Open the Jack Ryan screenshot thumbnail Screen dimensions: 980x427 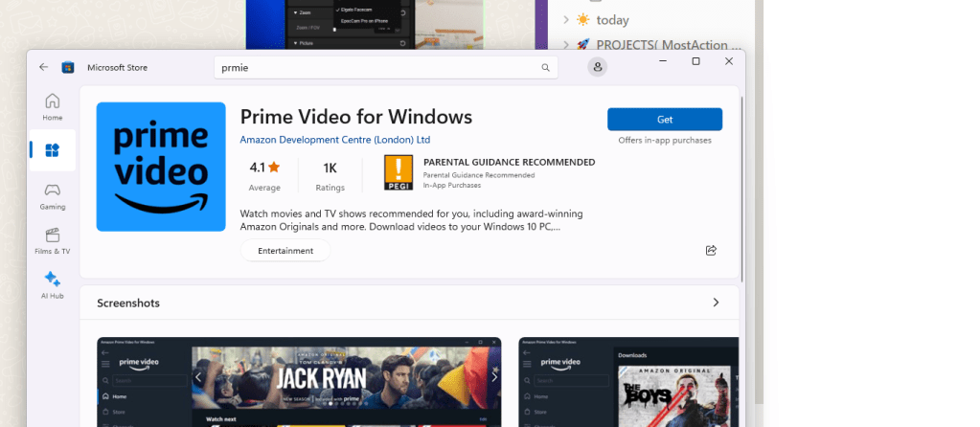(299, 382)
